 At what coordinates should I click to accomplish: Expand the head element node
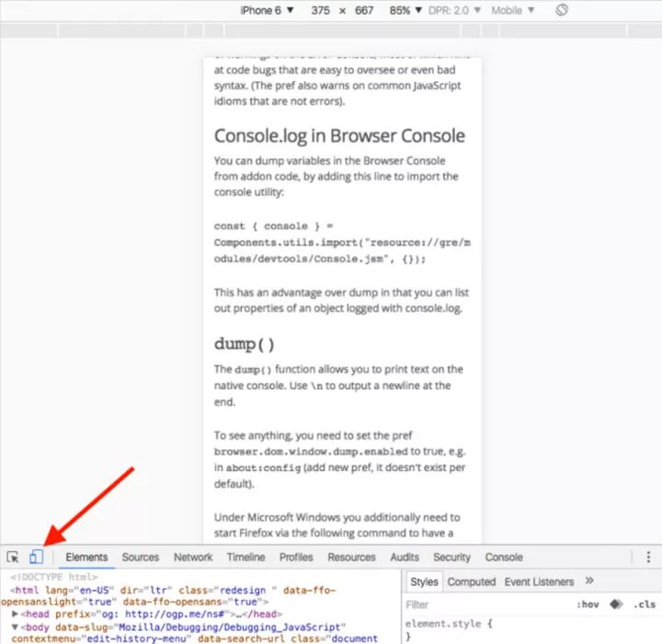click(16, 614)
